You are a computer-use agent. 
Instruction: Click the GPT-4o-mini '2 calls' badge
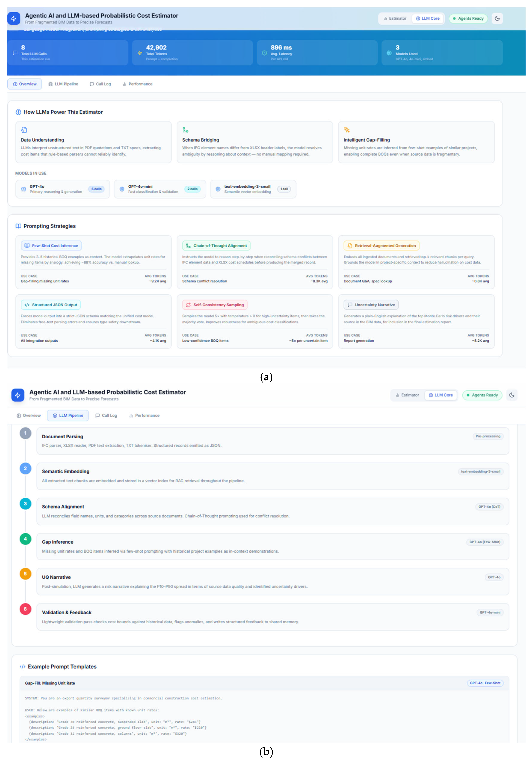pyautogui.click(x=192, y=189)
